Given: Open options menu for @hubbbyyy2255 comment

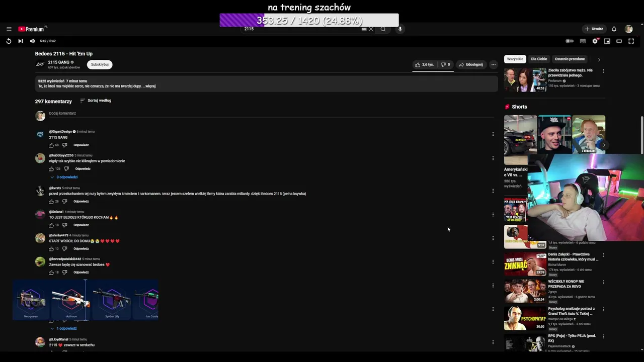Looking at the screenshot, I should coord(493,158).
